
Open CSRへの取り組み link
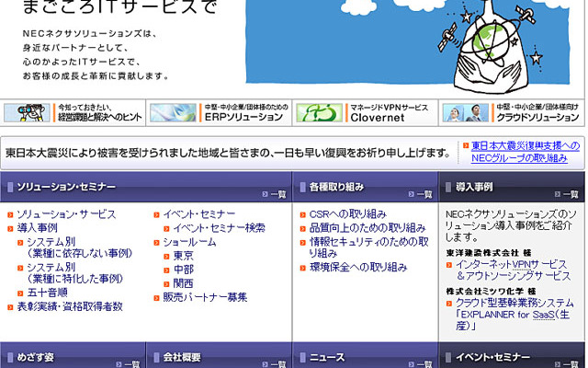point(347,214)
